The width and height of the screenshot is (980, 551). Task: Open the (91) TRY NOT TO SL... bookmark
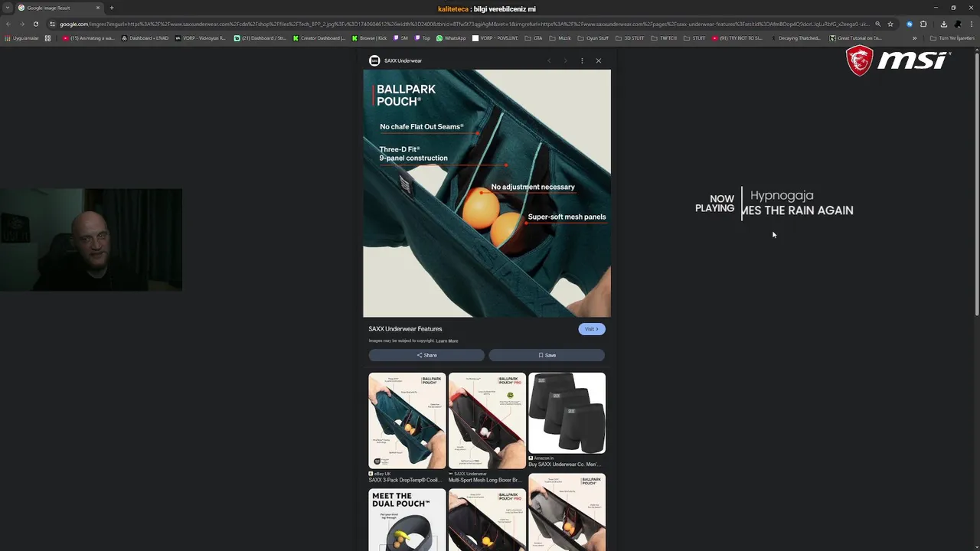(x=738, y=38)
